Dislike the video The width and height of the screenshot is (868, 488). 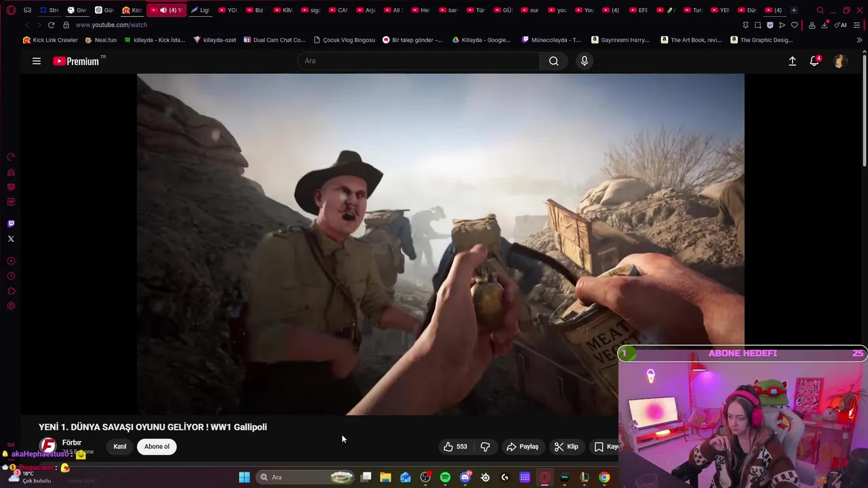click(485, 447)
